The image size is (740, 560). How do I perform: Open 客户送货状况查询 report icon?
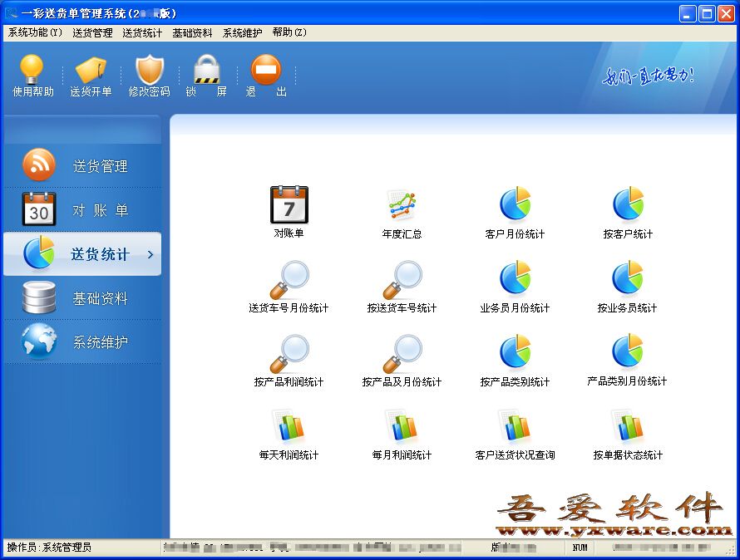515,427
